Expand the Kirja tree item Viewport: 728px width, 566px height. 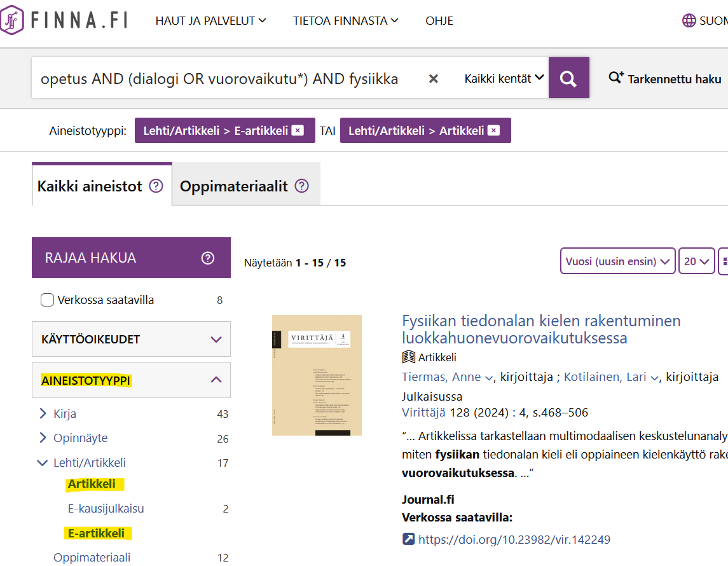(43, 414)
